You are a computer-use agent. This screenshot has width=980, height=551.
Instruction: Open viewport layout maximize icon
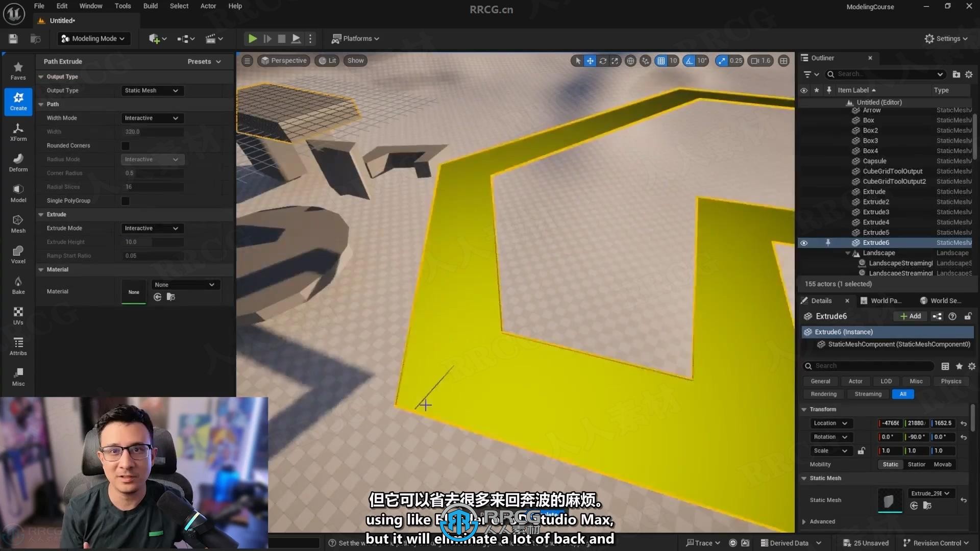click(x=784, y=61)
